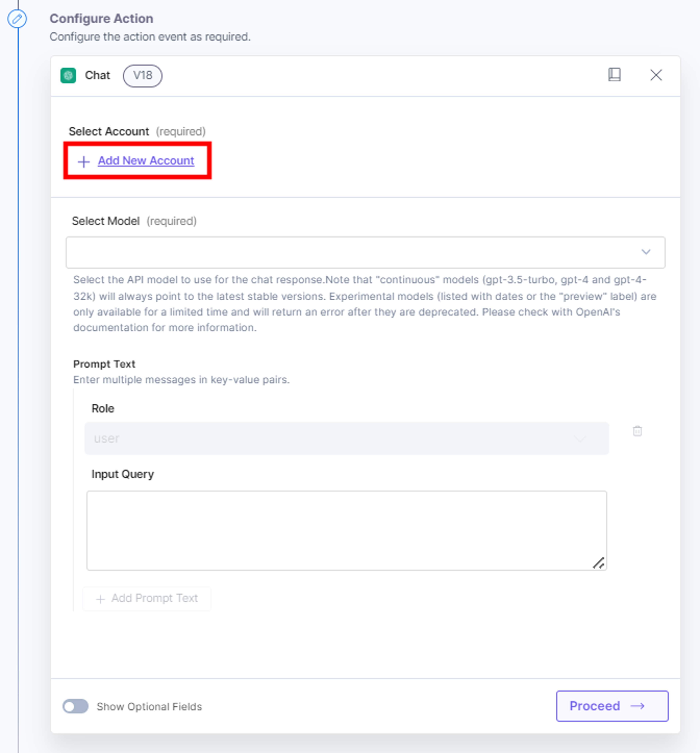Screen dimensions: 700x753
Task: Close the Chat action panel
Action: [x=656, y=75]
